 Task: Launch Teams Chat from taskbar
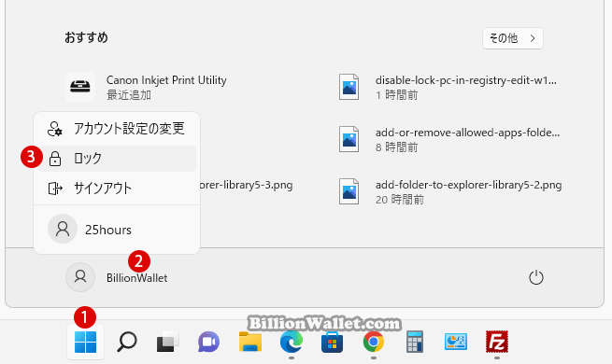point(208,342)
